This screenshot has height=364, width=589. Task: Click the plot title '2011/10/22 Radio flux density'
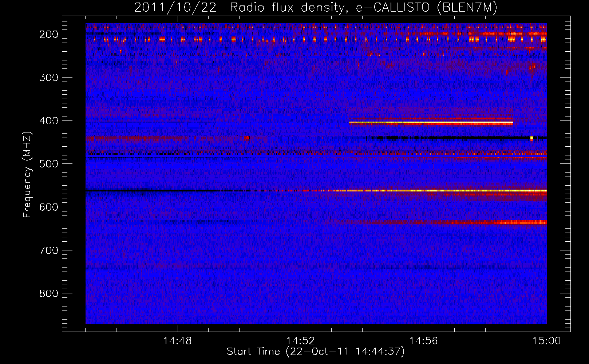(315, 8)
